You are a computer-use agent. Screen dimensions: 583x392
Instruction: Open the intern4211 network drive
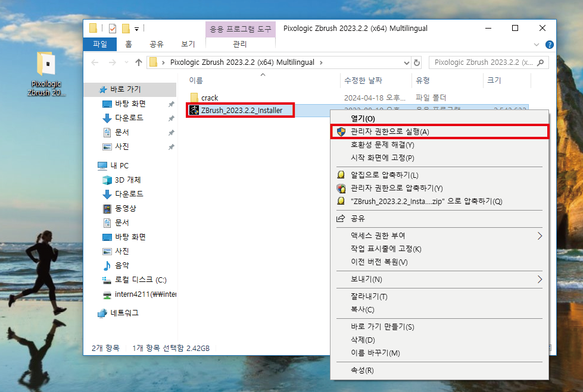[145, 294]
